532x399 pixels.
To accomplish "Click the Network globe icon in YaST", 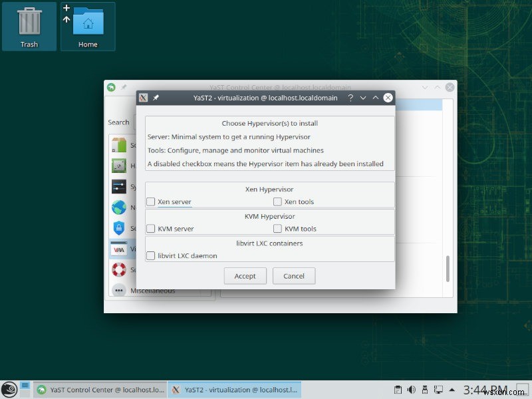I will (119, 207).
